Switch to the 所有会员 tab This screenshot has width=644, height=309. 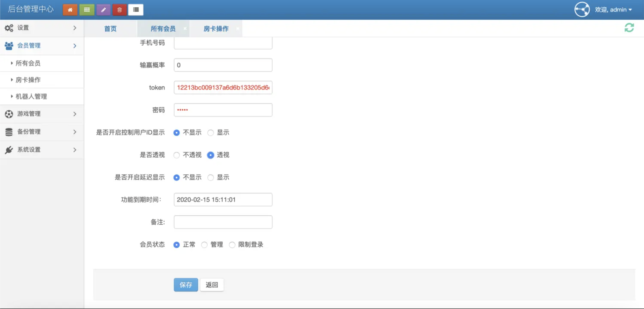coord(163,28)
